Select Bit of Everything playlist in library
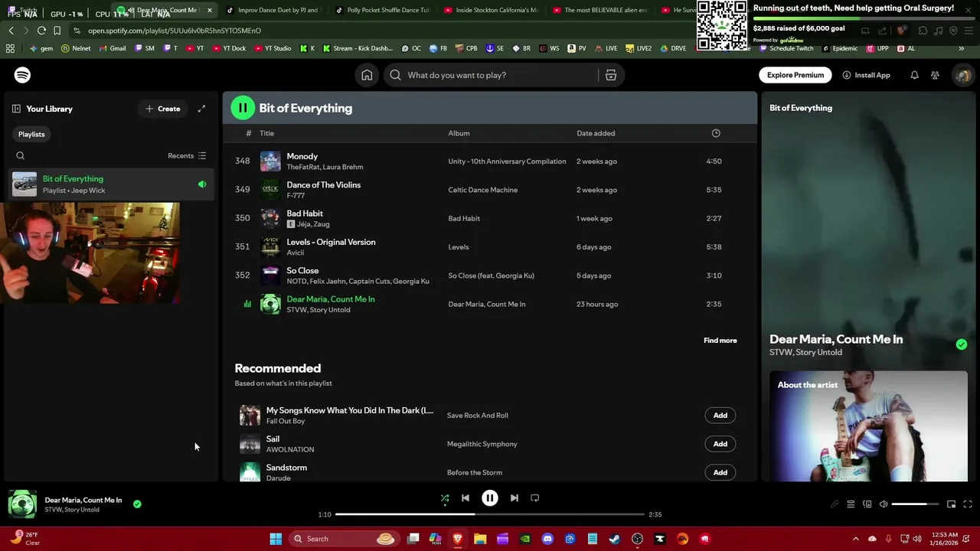 (109, 184)
